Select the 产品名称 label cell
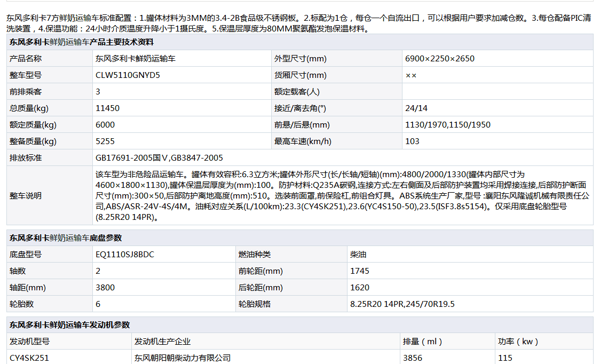This screenshot has width=600, height=364. [x=50, y=59]
